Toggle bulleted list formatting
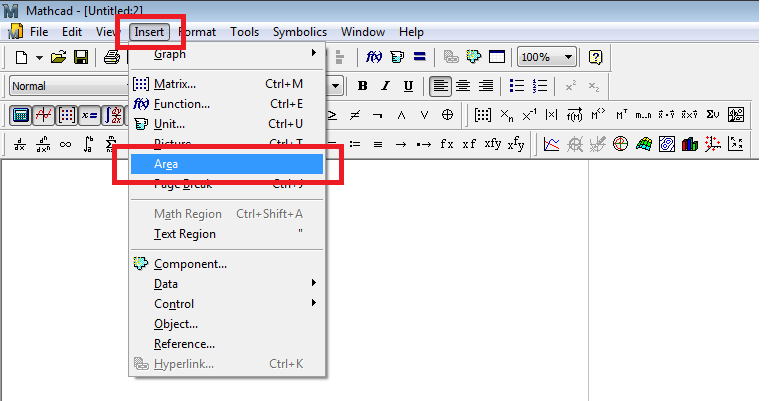 pos(517,86)
